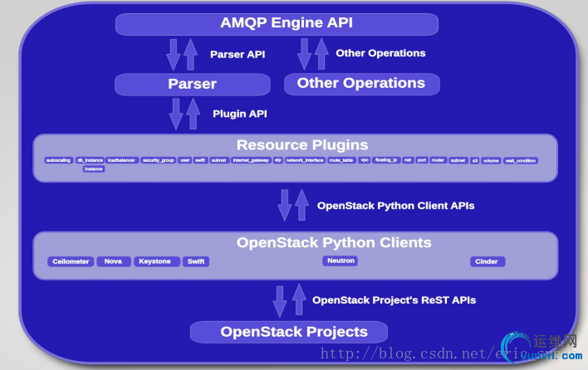Click the db_instance plugin tag

[90, 160]
